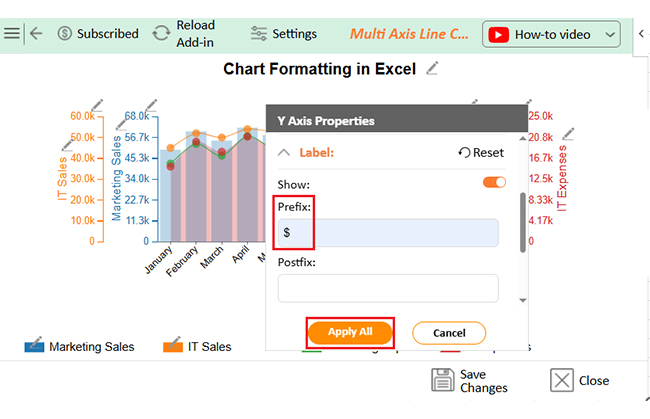This screenshot has width=650, height=419.
Task: Click the Postfix input field
Action: point(388,288)
